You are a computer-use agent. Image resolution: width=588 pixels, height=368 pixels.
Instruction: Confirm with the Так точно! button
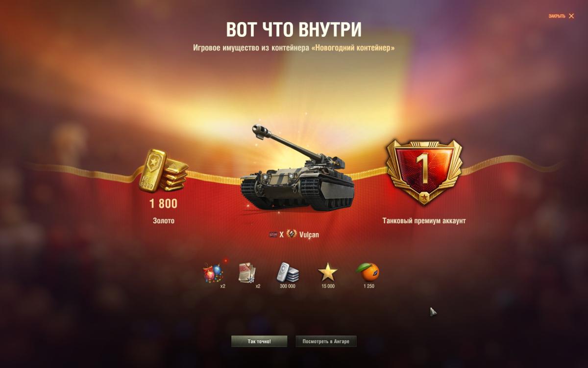(259, 342)
